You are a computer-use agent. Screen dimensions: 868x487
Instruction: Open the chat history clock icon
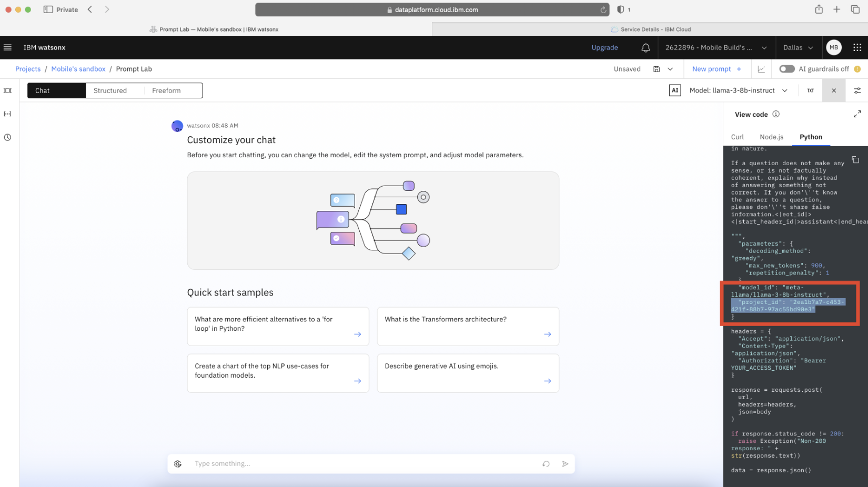tap(7, 137)
